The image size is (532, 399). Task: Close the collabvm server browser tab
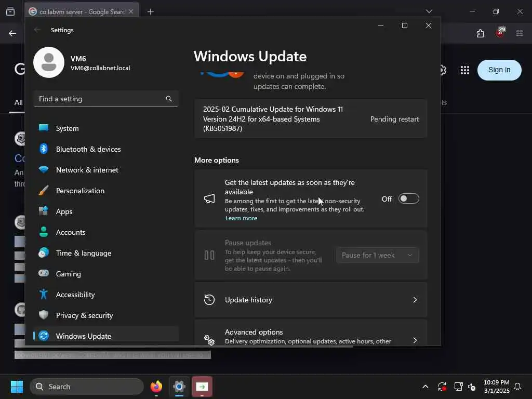click(131, 11)
